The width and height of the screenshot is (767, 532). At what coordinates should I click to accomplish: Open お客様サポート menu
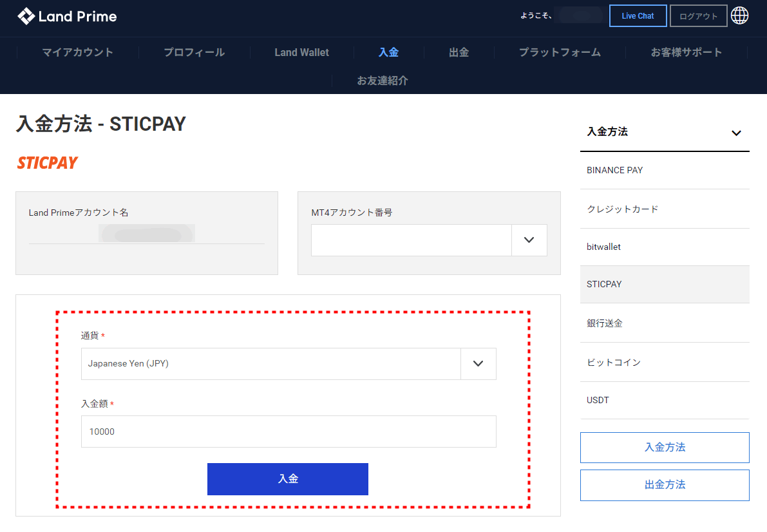(687, 52)
